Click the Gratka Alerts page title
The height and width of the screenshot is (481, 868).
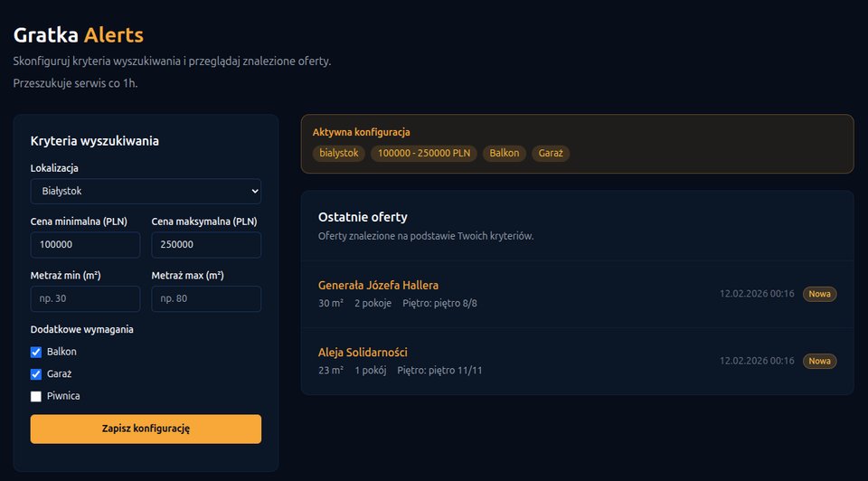79,35
